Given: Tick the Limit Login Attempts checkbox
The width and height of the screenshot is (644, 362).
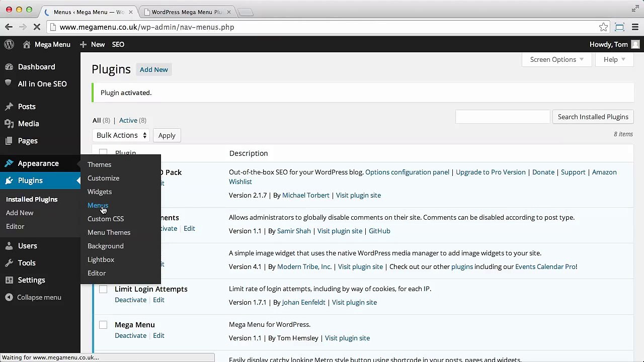Looking at the screenshot, I should (x=103, y=289).
